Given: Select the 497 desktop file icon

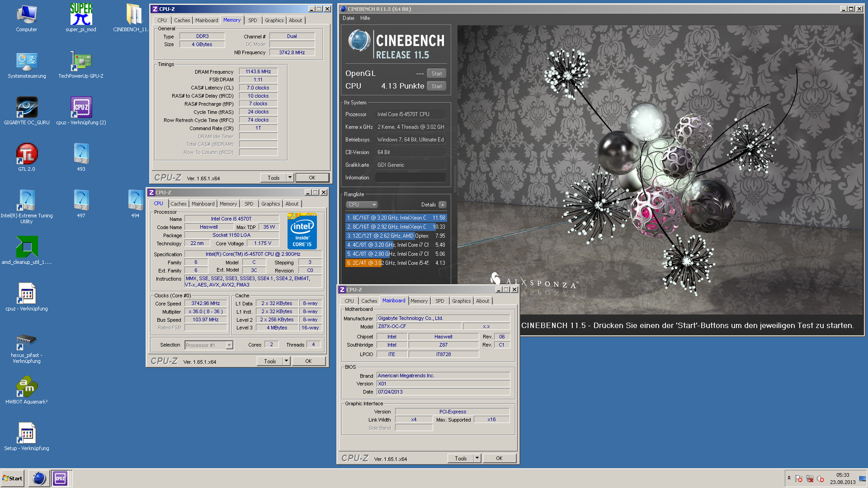Looking at the screenshot, I should (x=81, y=204).
